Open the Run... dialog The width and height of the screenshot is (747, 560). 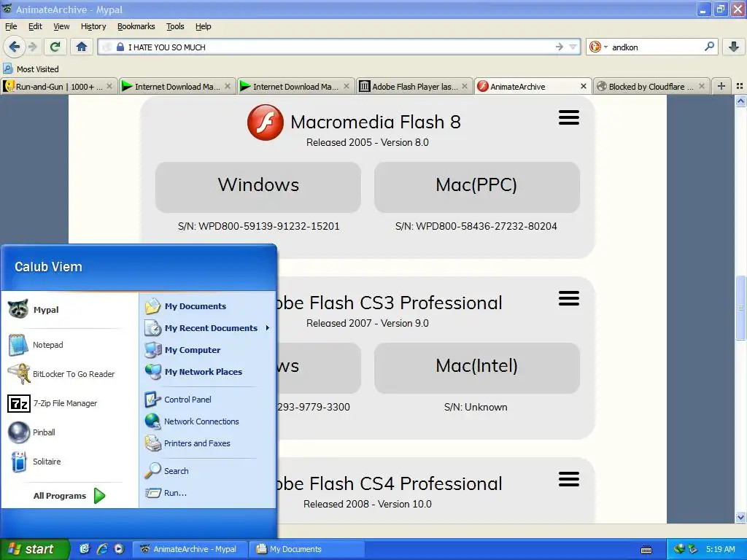(x=207, y=493)
